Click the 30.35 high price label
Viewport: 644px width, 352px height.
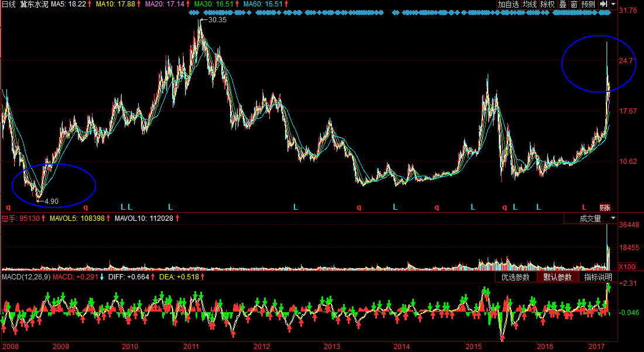pyautogui.click(x=217, y=19)
